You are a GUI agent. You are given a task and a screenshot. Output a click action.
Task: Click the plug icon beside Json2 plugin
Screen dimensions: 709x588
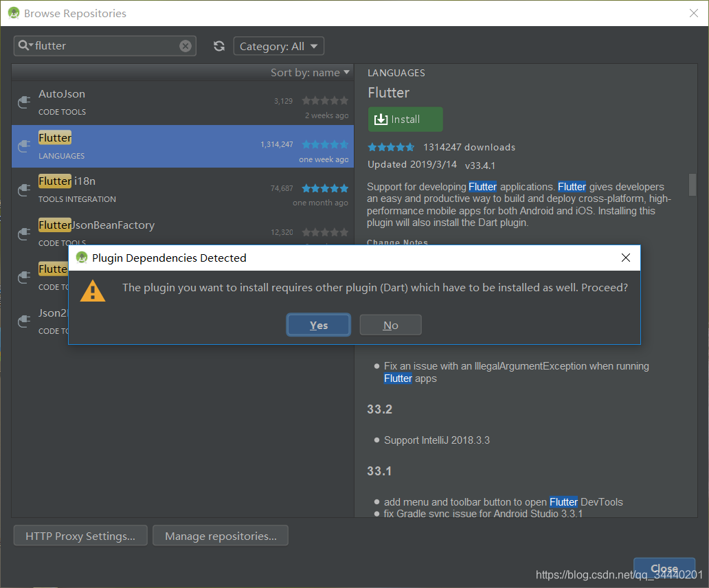tap(24, 321)
